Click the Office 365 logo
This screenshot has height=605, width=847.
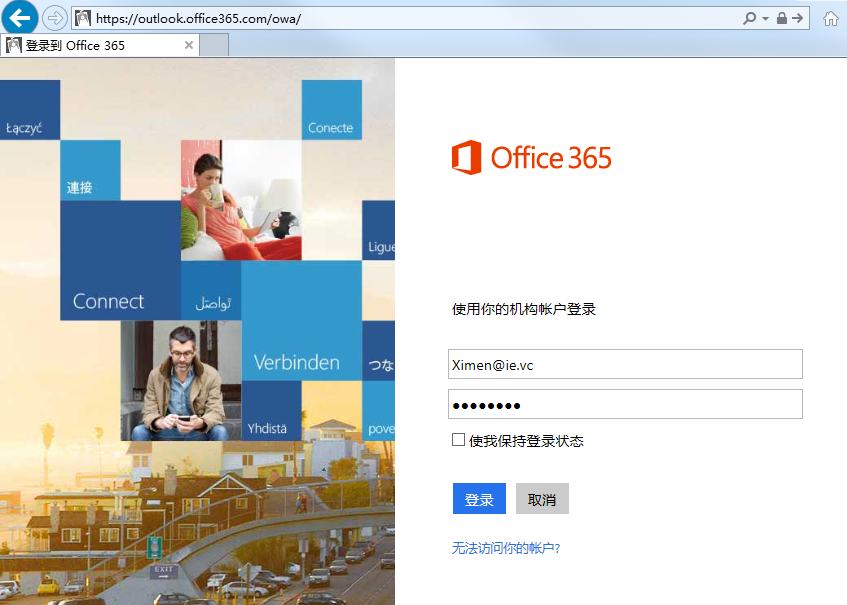tap(531, 158)
